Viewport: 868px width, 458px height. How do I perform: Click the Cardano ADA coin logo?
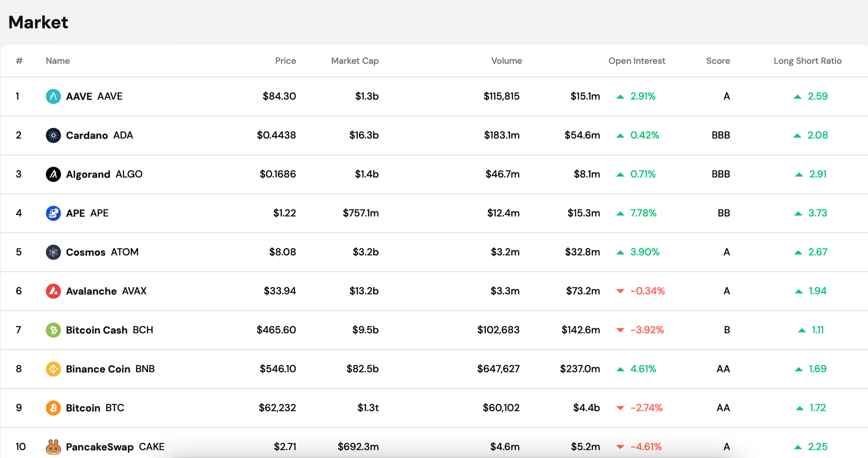pyautogui.click(x=53, y=135)
